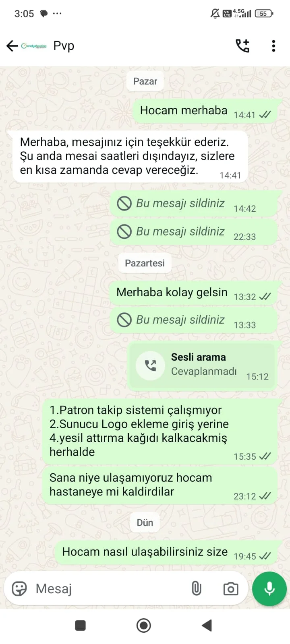Tap the green microphone voice message button
The height and width of the screenshot is (644, 290).
pyautogui.click(x=269, y=588)
